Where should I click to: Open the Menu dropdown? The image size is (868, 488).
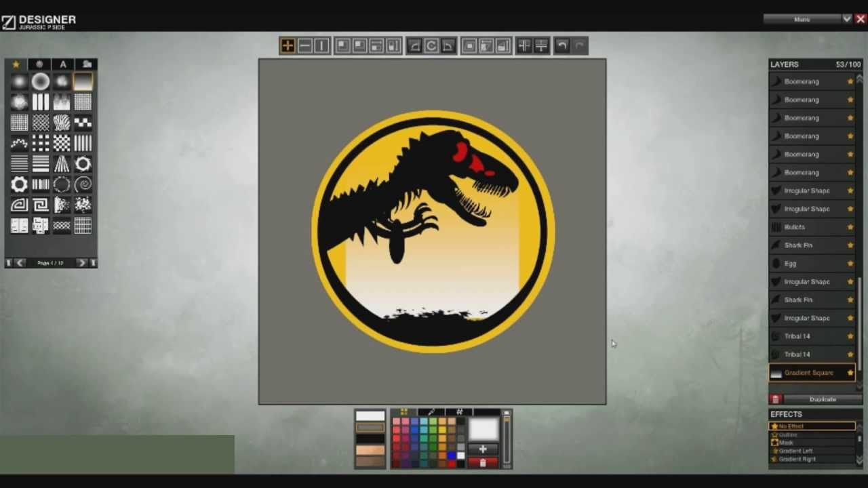click(x=802, y=19)
